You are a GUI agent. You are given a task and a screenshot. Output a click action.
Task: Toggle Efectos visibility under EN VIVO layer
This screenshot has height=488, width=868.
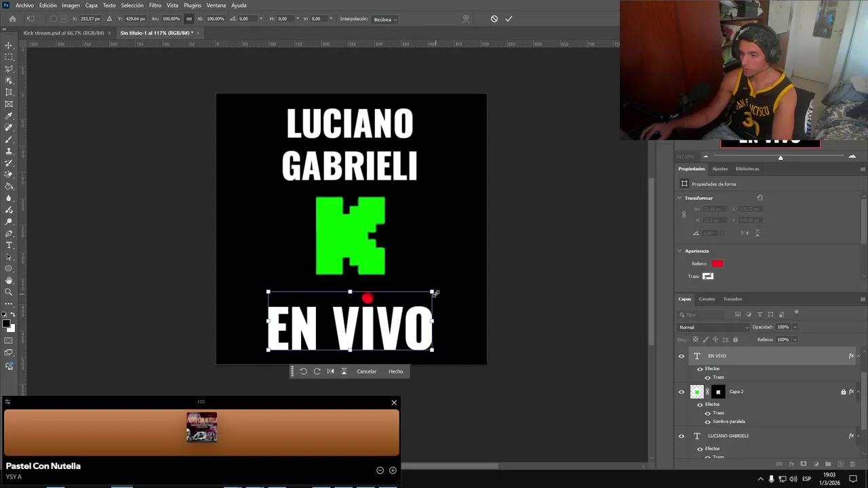(x=700, y=369)
